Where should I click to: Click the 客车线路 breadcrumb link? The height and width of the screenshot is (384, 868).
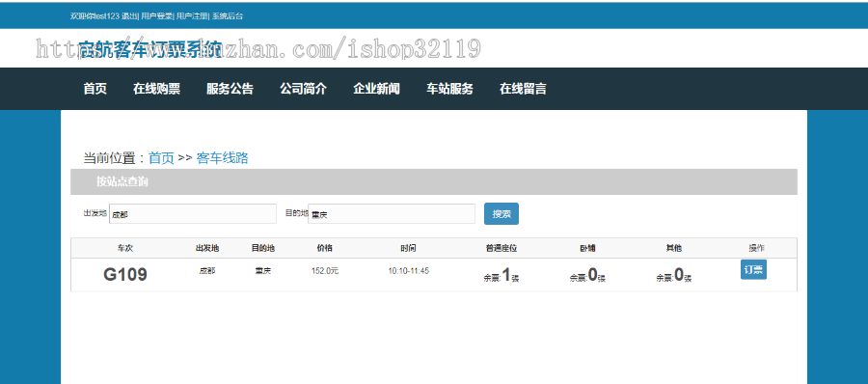223,158
